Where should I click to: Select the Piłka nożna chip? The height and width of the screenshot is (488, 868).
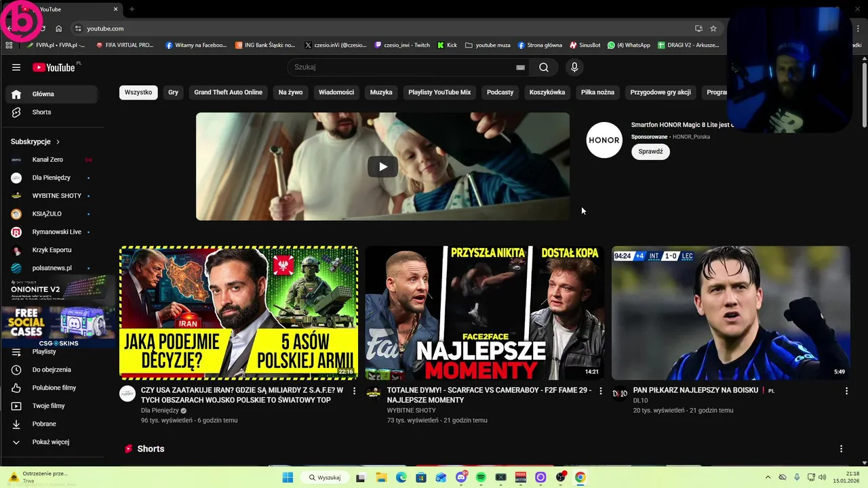click(597, 92)
